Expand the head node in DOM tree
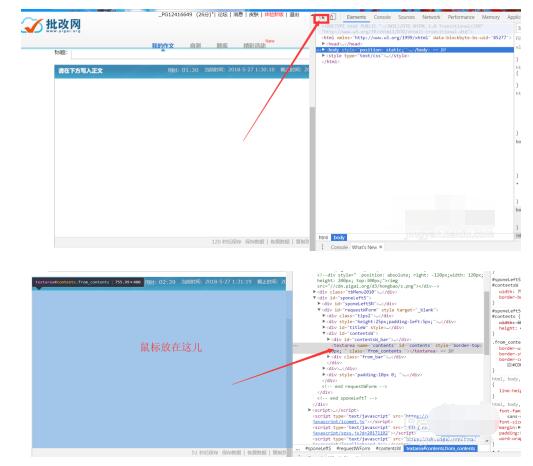The height and width of the screenshot is (466, 533). pos(323,44)
